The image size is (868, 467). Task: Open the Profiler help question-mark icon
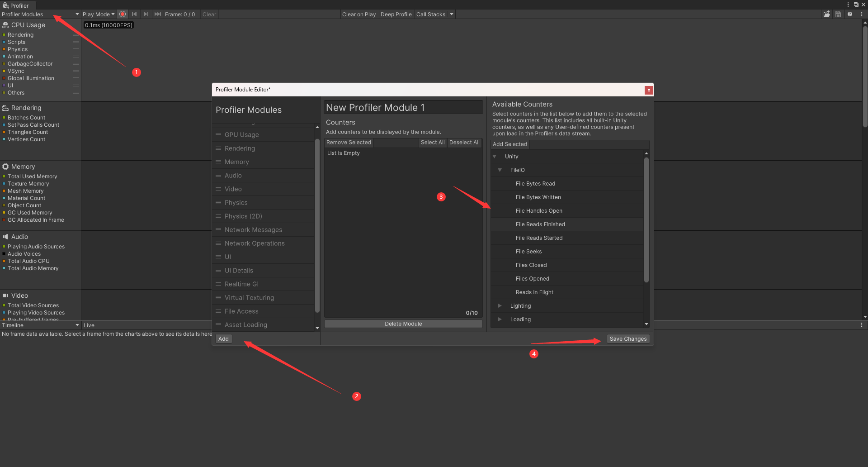pos(850,14)
